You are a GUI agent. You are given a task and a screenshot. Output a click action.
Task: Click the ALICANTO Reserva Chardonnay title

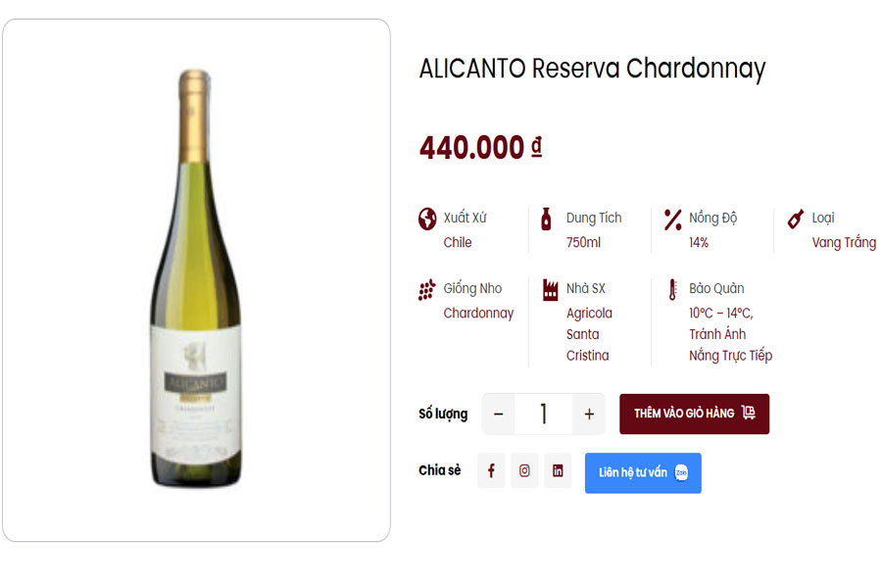tap(593, 70)
